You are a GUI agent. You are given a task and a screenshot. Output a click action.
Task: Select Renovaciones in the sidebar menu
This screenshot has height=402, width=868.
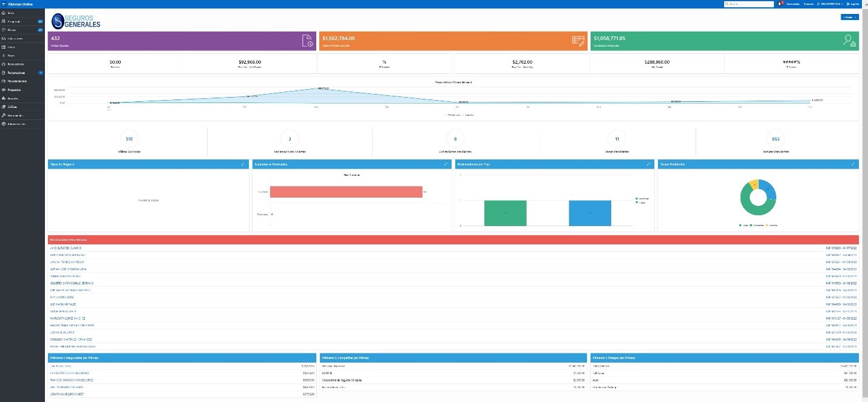[16, 64]
